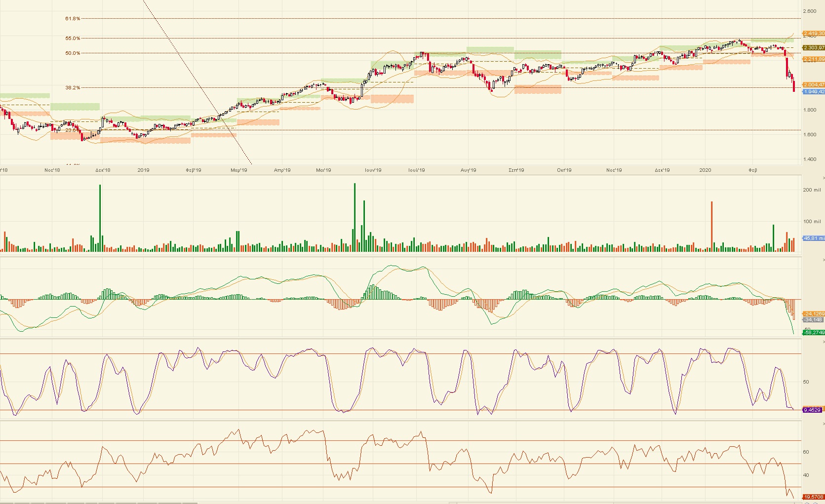Viewport: 825px width, 504px height.
Task: Select the 2.303,97 price marker
Action: tap(813, 48)
